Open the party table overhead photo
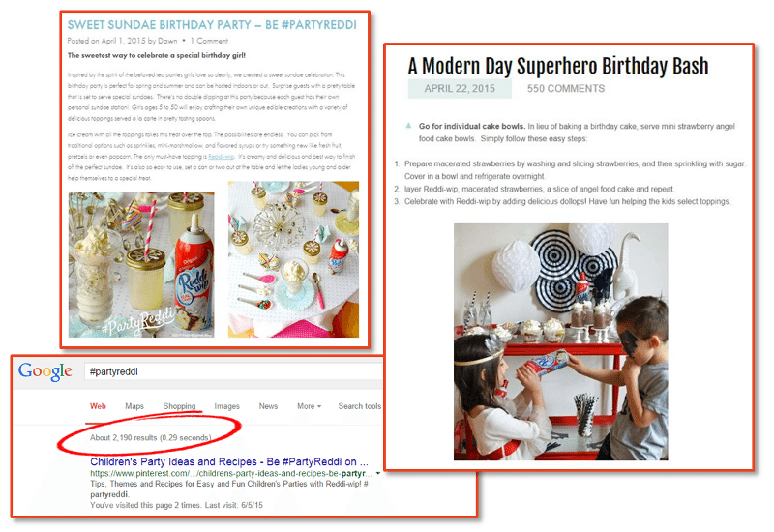Image resolution: width=774 pixels, height=532 pixels. click(294, 259)
